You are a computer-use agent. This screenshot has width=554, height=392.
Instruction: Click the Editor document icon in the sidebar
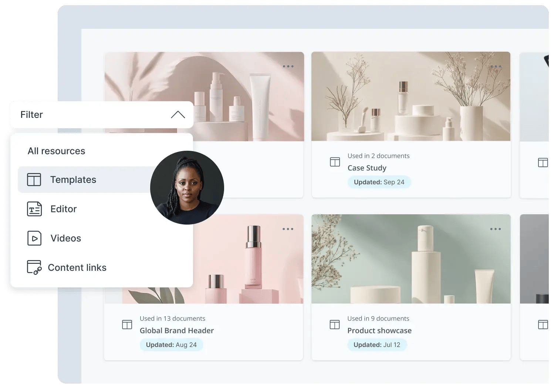[34, 209]
